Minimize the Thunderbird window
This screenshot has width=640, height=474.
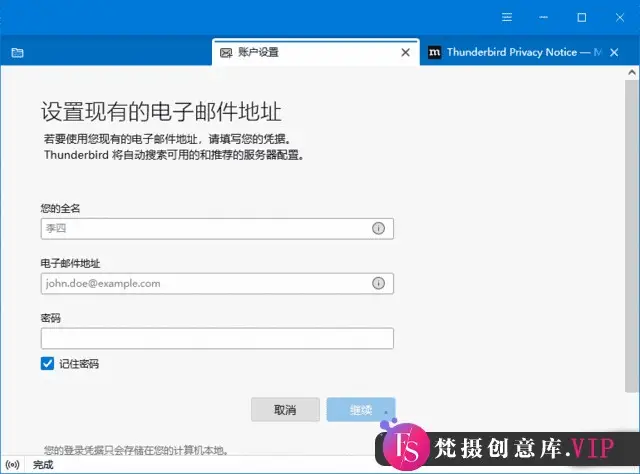[x=544, y=17]
